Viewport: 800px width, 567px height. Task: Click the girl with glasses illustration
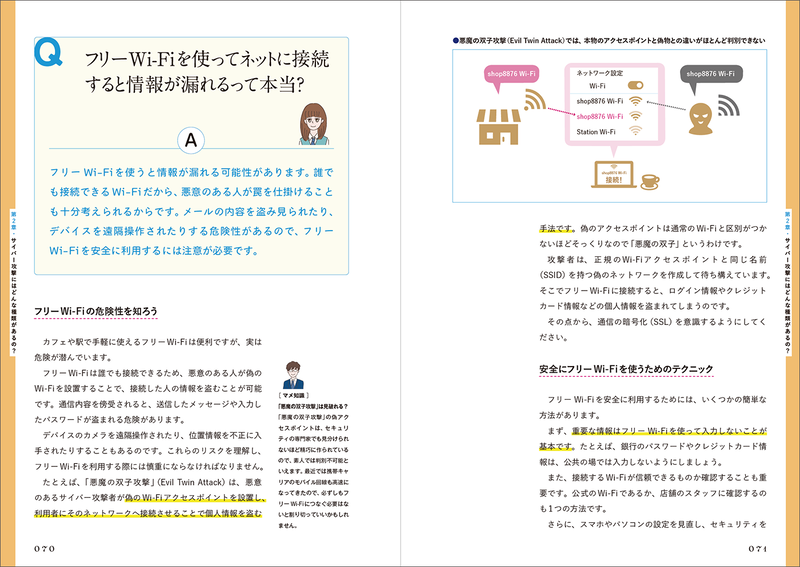click(x=313, y=124)
